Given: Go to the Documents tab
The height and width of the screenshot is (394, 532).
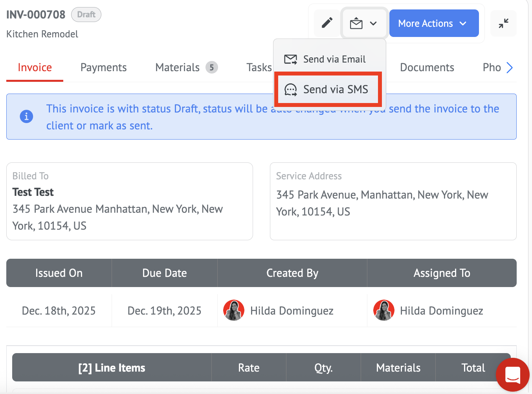Looking at the screenshot, I should [427, 68].
